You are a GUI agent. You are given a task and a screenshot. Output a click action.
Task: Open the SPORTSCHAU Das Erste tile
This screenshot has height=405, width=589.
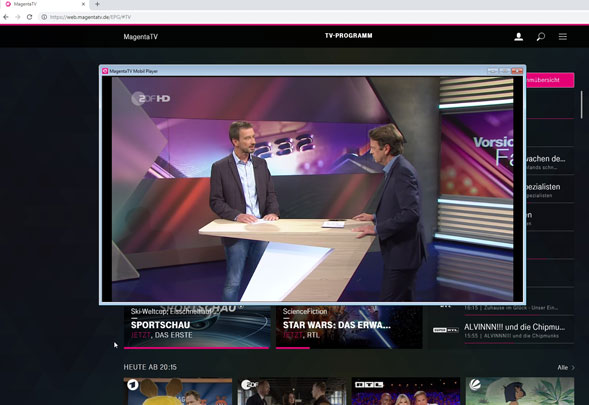(197, 326)
